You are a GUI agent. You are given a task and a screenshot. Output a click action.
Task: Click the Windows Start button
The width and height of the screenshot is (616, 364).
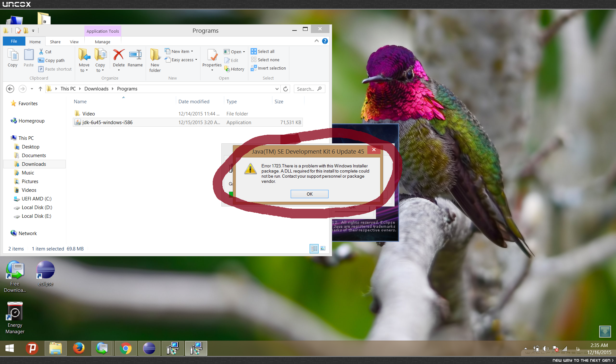click(10, 348)
